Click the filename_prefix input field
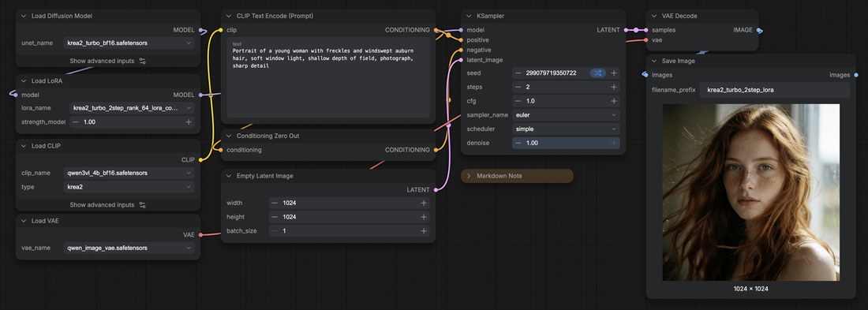This screenshot has width=868, height=310. coord(774,90)
